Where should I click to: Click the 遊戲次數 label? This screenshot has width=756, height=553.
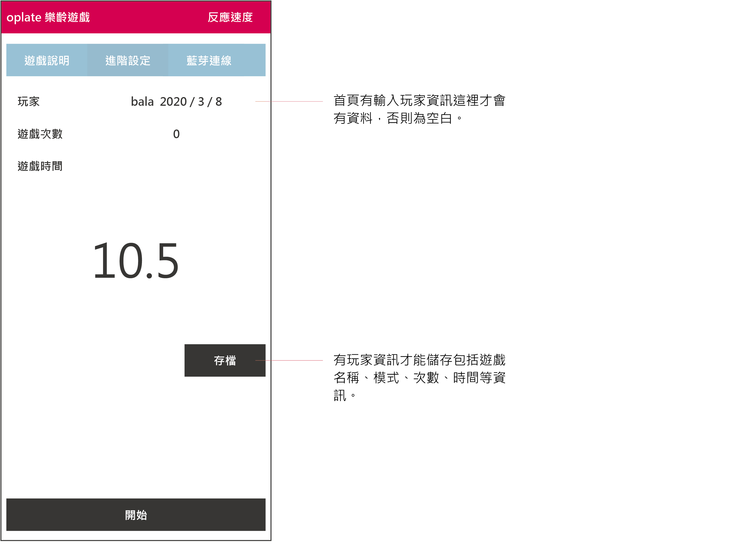pyautogui.click(x=40, y=134)
